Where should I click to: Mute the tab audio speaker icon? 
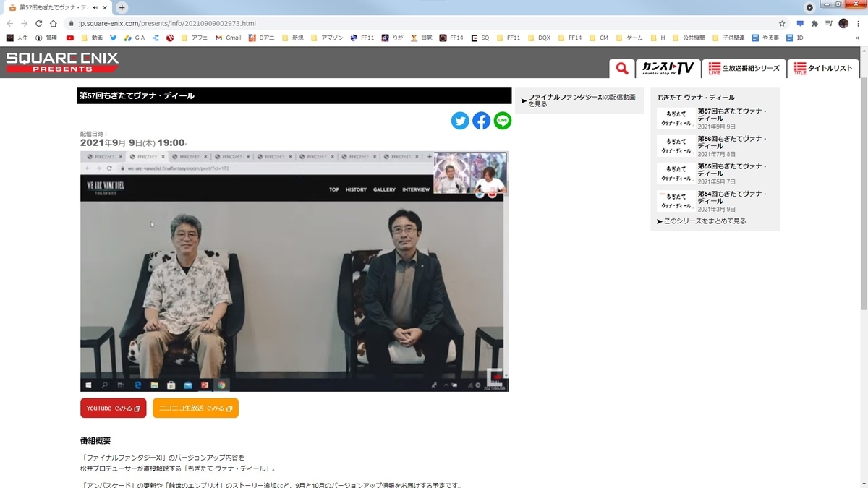(95, 7)
